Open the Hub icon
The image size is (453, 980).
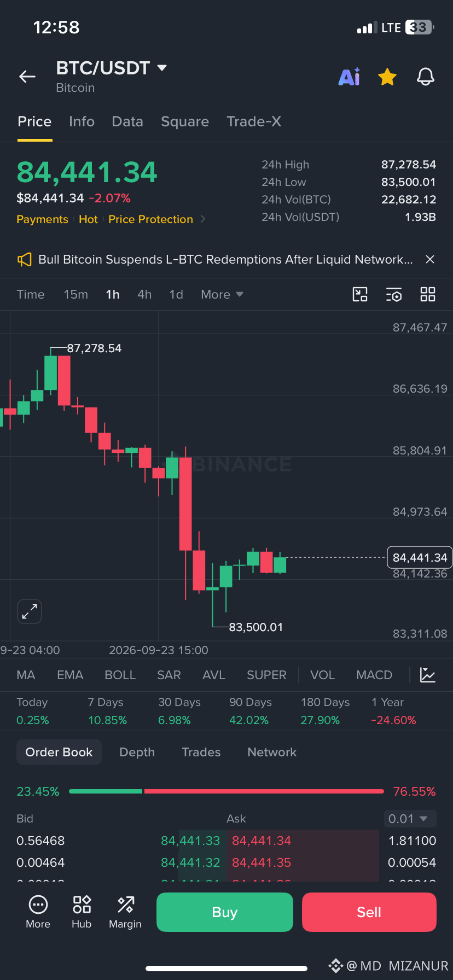pos(82,912)
